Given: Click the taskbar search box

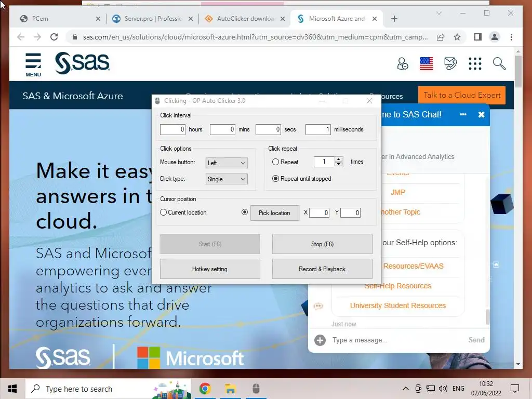Looking at the screenshot, I should (x=108, y=389).
